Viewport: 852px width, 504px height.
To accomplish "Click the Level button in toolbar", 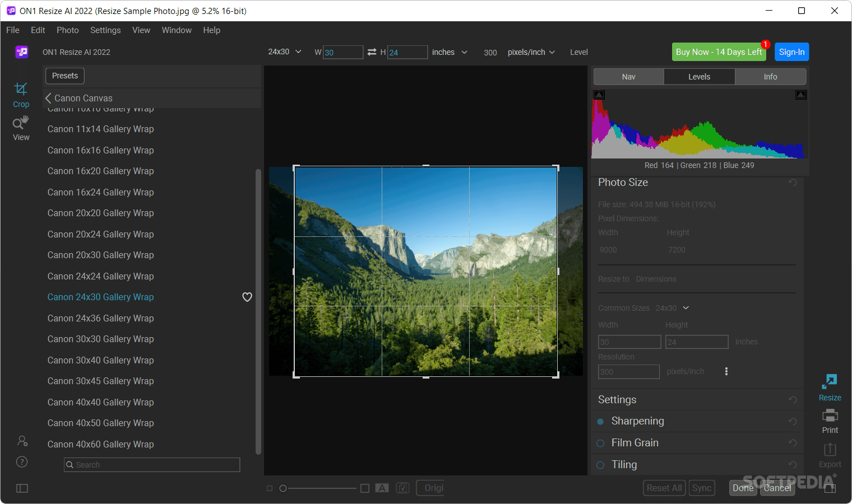I will point(579,52).
